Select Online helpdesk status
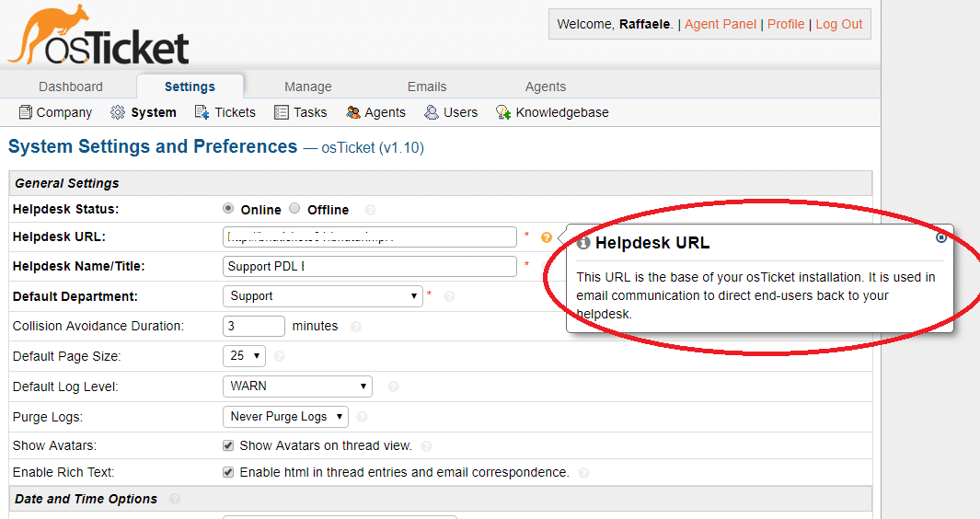The height and width of the screenshot is (519, 980). [x=228, y=208]
